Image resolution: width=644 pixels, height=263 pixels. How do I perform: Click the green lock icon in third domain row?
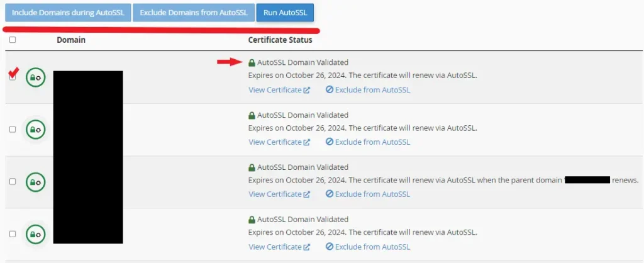coord(35,182)
